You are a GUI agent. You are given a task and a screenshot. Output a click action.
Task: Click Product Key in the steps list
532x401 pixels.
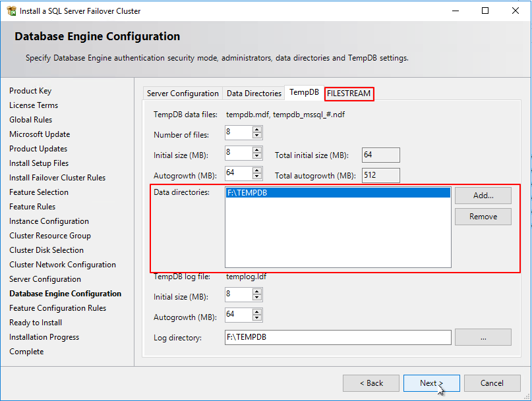pos(30,91)
